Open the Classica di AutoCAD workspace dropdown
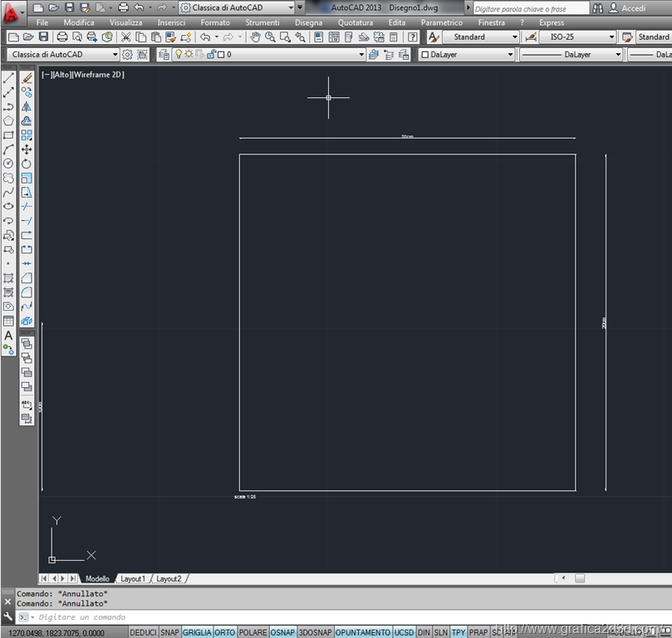 coord(115,55)
